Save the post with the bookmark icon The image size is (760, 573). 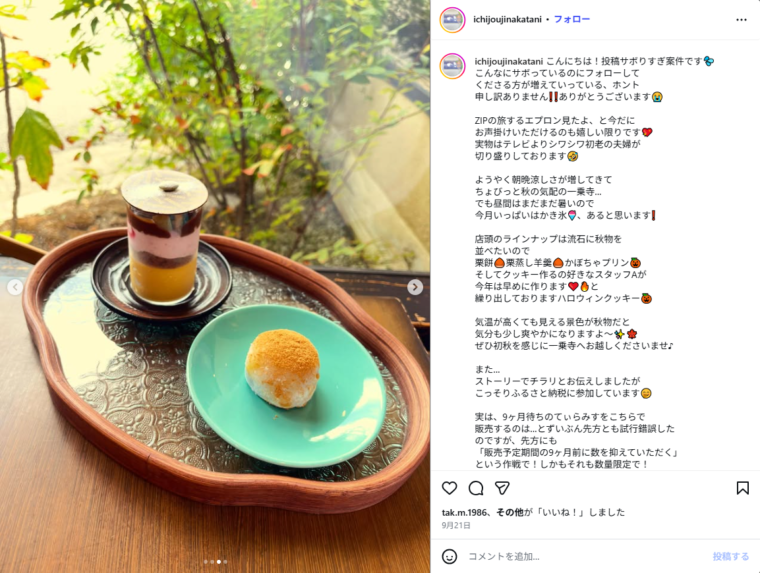[742, 488]
